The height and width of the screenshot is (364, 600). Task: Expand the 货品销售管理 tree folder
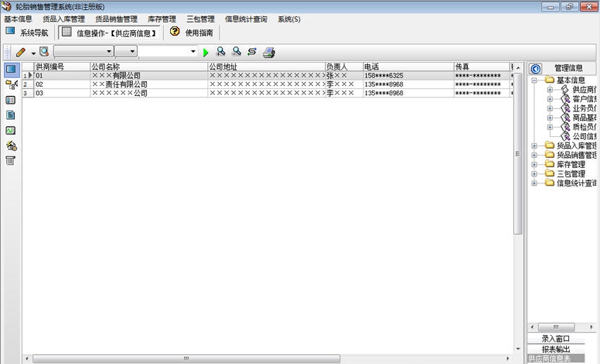pos(534,155)
